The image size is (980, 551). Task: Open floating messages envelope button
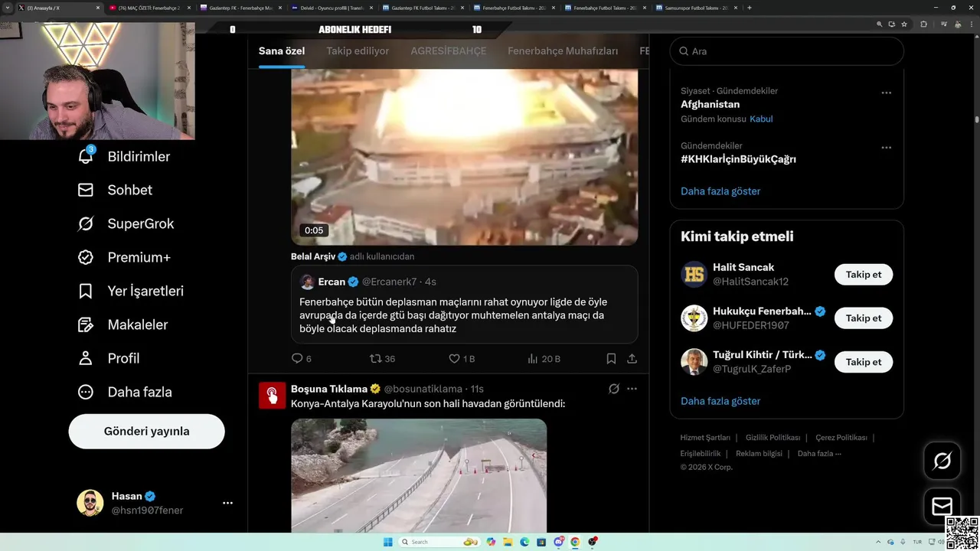coord(942,506)
